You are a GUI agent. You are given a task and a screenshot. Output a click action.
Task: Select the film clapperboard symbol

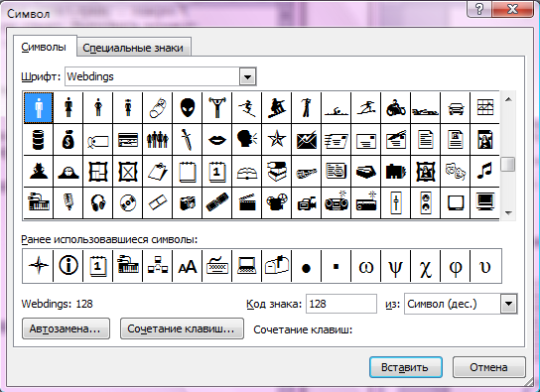tap(247, 202)
